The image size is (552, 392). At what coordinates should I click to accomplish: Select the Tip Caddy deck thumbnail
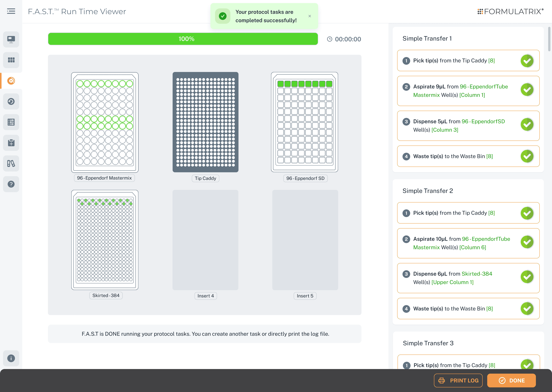[x=205, y=122]
